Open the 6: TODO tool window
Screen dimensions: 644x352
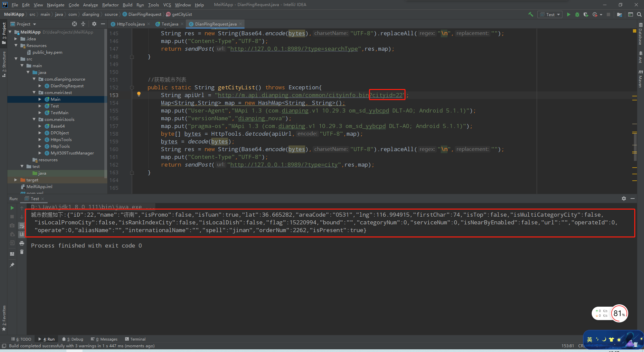click(21, 339)
